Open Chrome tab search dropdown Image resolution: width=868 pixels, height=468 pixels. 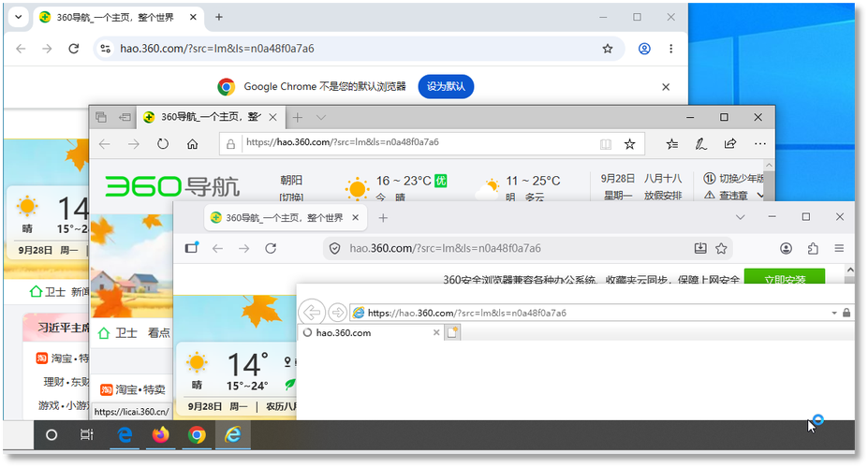(x=19, y=17)
